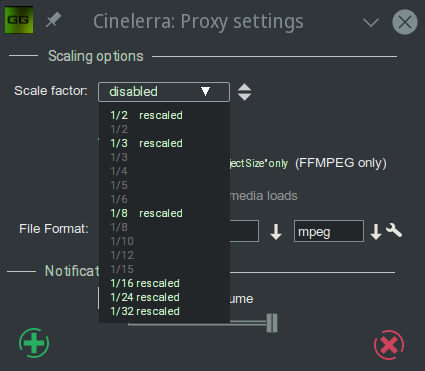Choose 1/16 rescaled scale factor
This screenshot has width=425, height=371.
(x=145, y=283)
